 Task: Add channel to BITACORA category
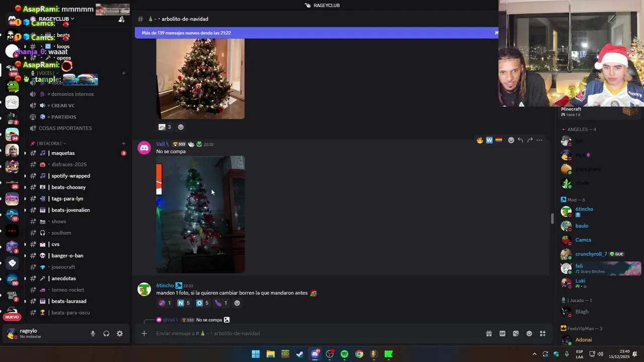(124, 143)
